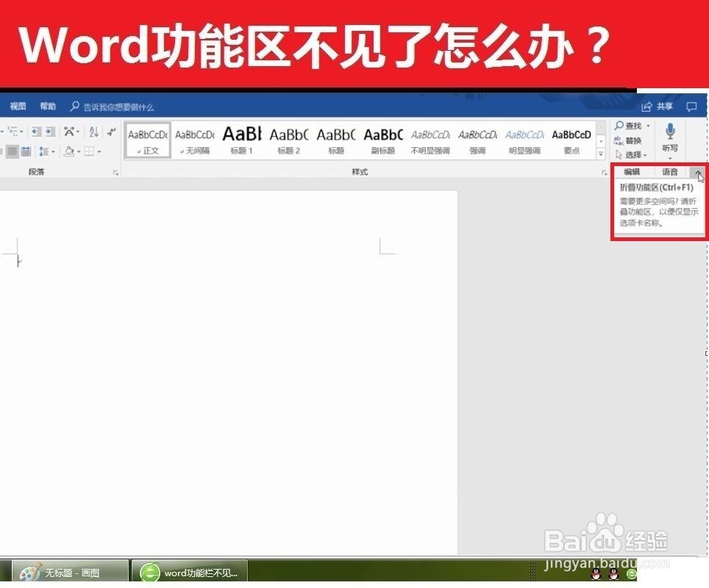Open the Asian layout (A) dropdown

click(71, 132)
